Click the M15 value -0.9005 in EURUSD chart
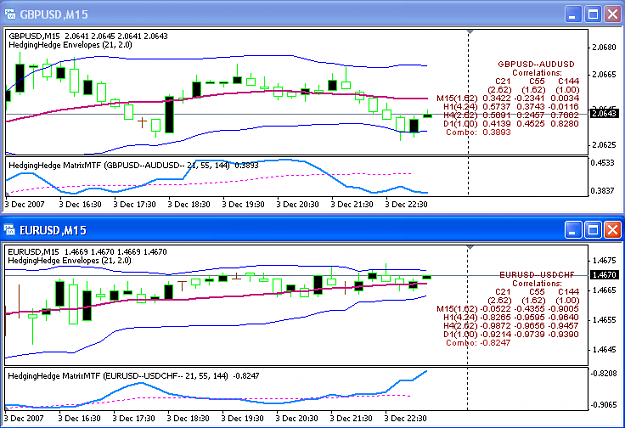The height and width of the screenshot is (428, 625). pos(564,309)
